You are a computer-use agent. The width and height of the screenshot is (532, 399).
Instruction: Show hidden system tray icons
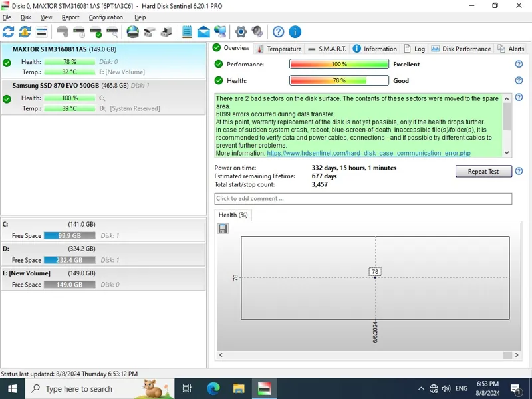pyautogui.click(x=421, y=389)
